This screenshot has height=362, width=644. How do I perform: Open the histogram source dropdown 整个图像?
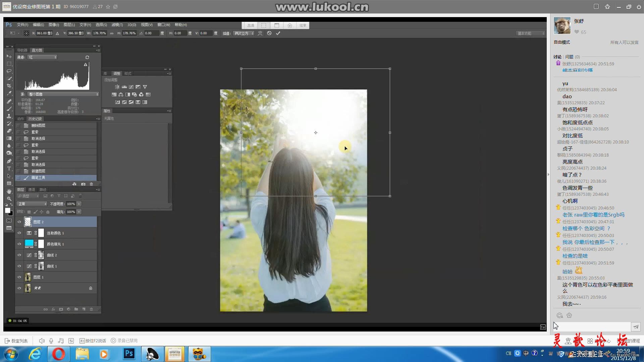[63, 94]
